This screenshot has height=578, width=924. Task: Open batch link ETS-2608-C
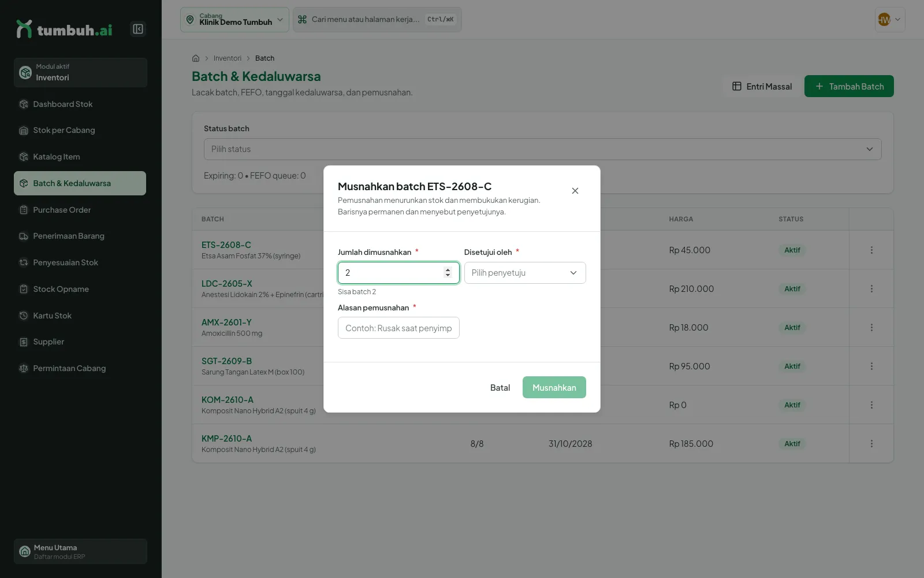[226, 245]
